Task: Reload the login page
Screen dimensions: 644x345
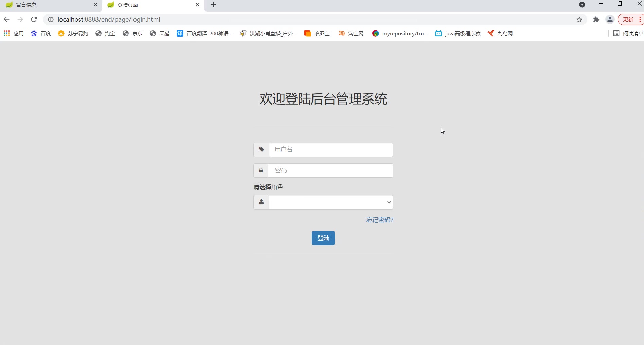Action: click(x=34, y=19)
